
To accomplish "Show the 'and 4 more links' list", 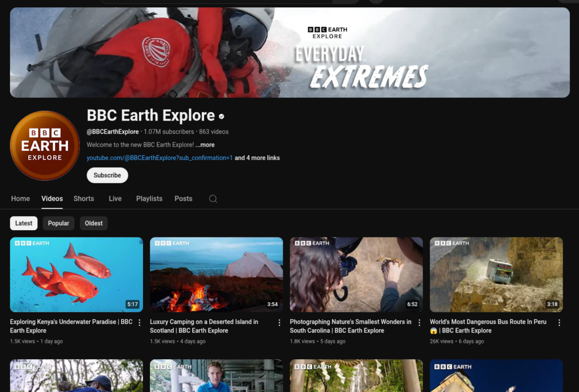I will [257, 158].
